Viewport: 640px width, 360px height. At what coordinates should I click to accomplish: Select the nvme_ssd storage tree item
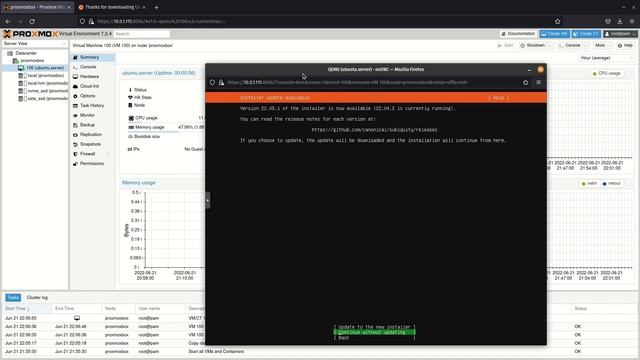[47, 91]
